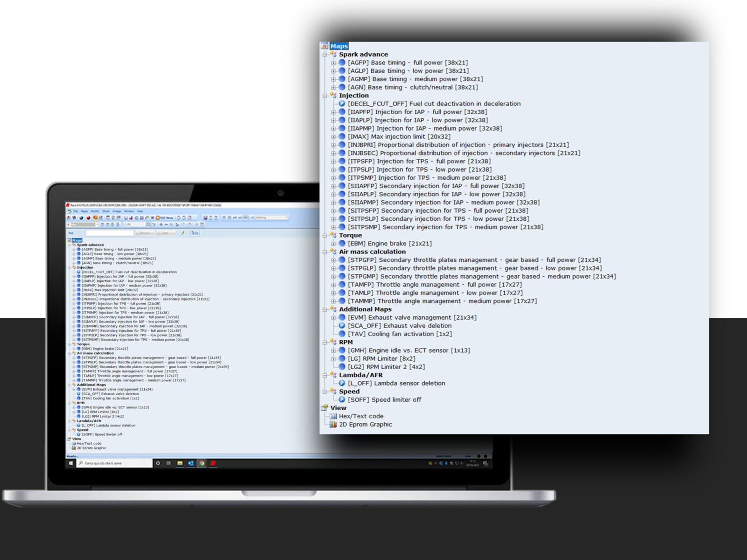Click the Find text field on laptop screen
This screenshot has height=560, width=747.
(x=110, y=233)
